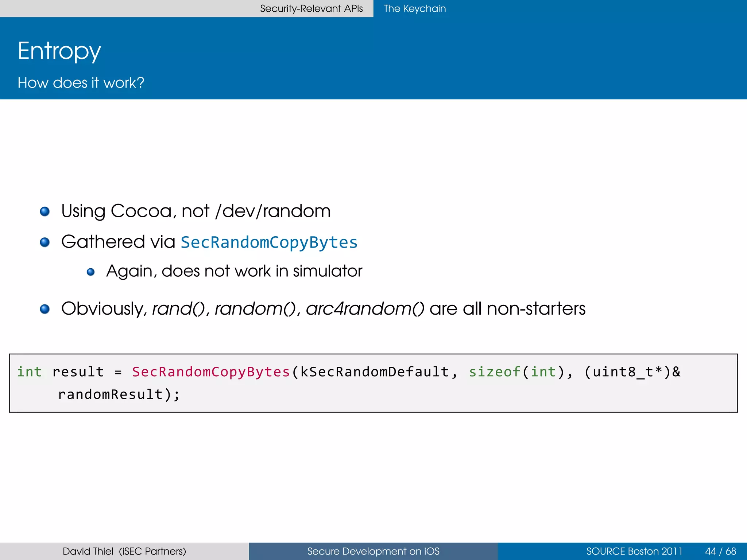
Task: Click sizeof(int) in the code block
Action: pos(516,372)
